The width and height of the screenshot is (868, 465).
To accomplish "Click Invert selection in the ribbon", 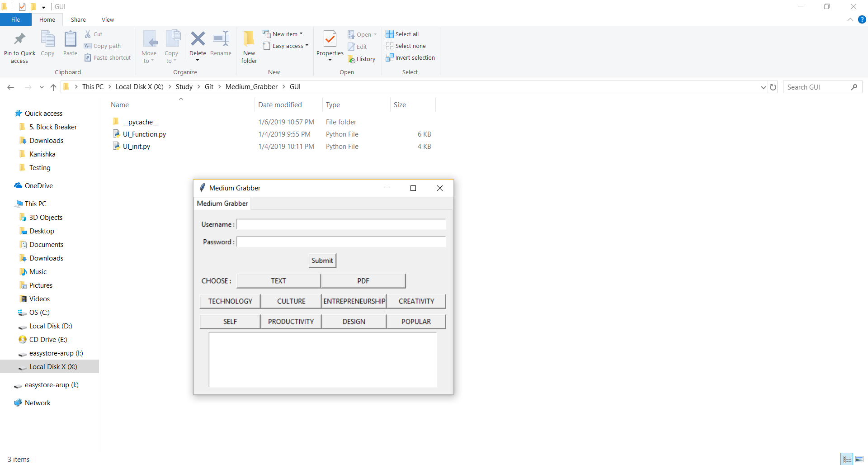I will click(410, 57).
